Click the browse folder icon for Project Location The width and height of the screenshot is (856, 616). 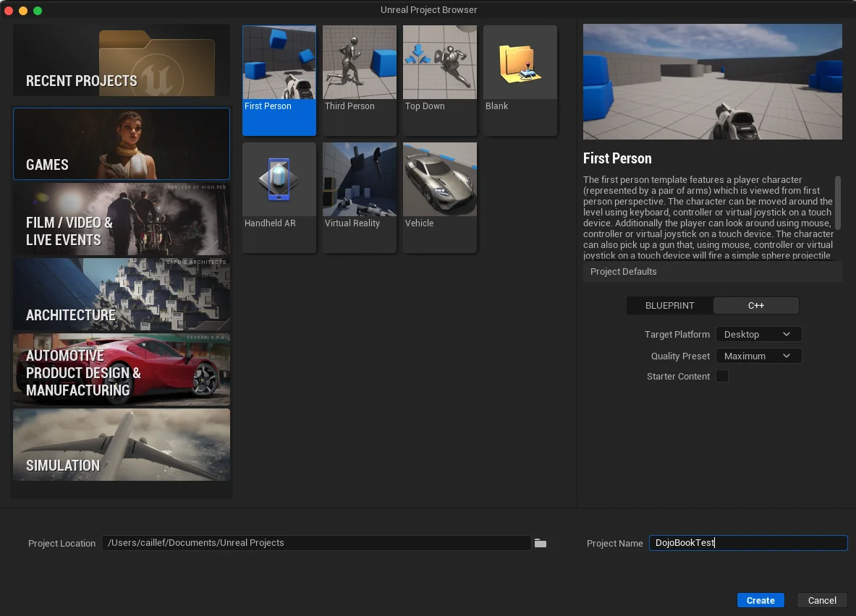tap(541, 543)
